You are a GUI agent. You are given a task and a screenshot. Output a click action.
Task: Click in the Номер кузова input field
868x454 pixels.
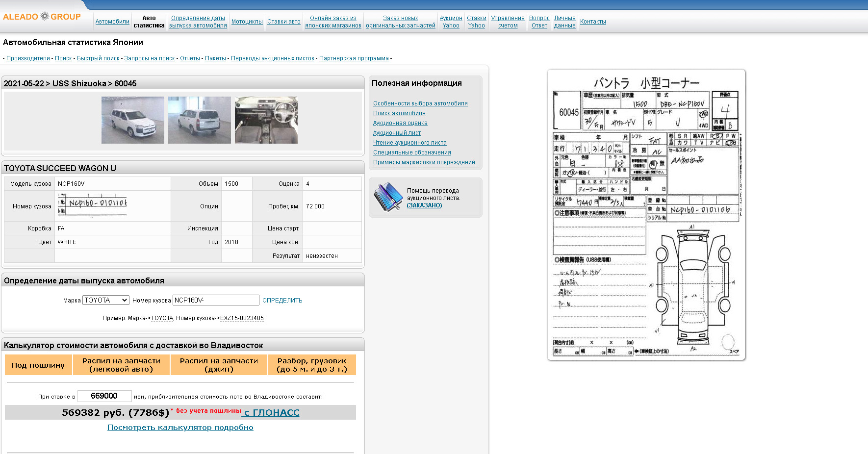(216, 300)
